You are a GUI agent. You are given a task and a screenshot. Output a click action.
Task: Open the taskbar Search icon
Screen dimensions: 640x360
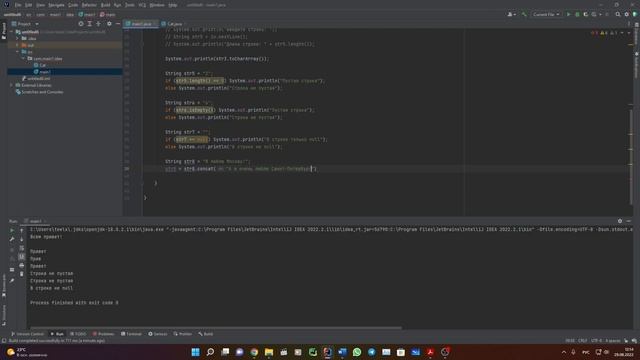click(210, 352)
